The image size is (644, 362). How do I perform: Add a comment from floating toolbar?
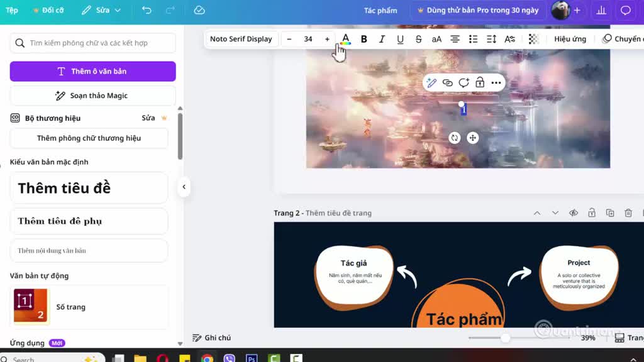[x=464, y=83]
